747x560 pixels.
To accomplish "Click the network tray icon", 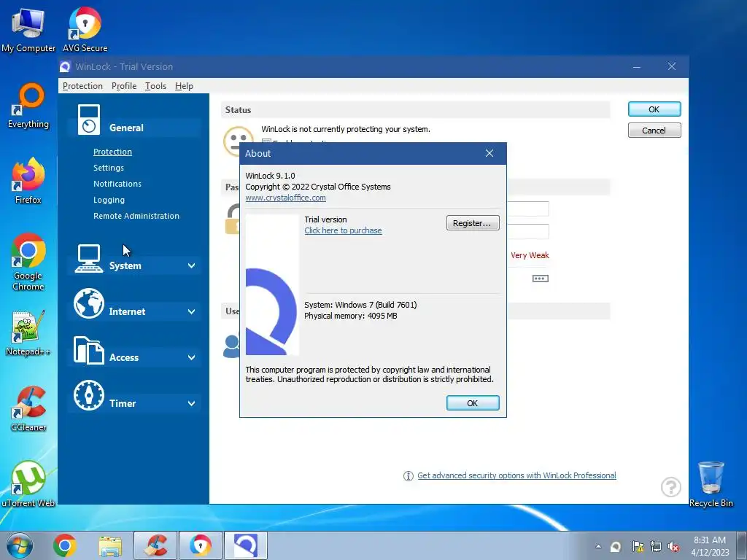I will [x=656, y=547].
